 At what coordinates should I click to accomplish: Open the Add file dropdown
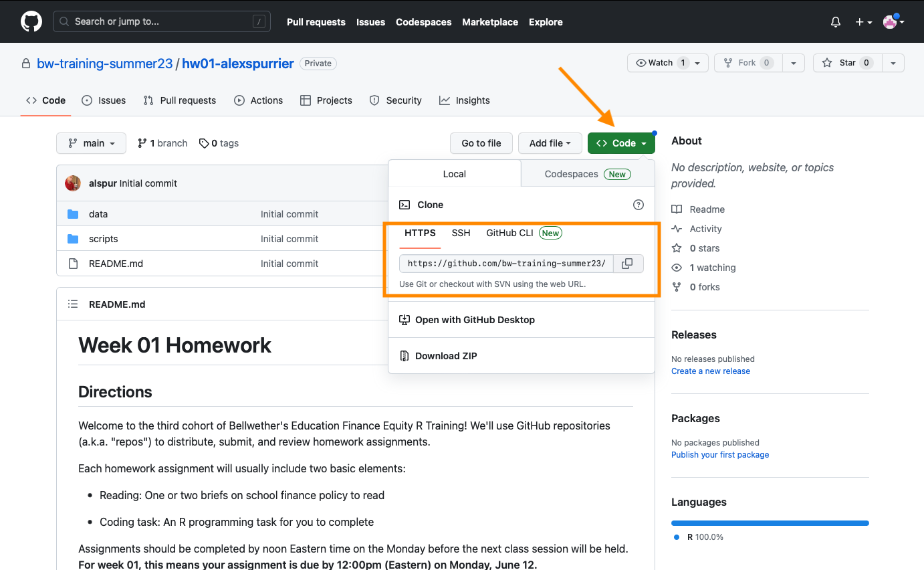coord(550,143)
